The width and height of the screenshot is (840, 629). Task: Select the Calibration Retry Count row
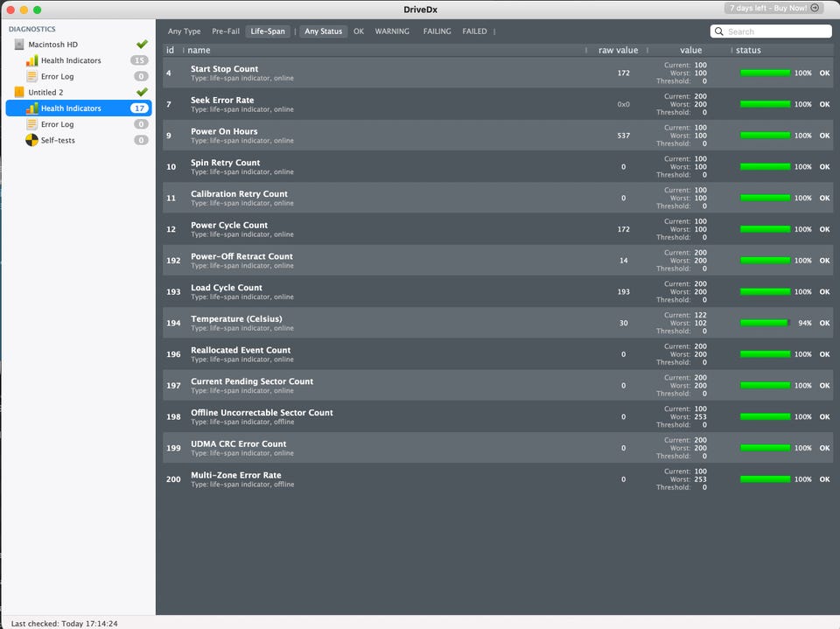[x=498, y=198]
